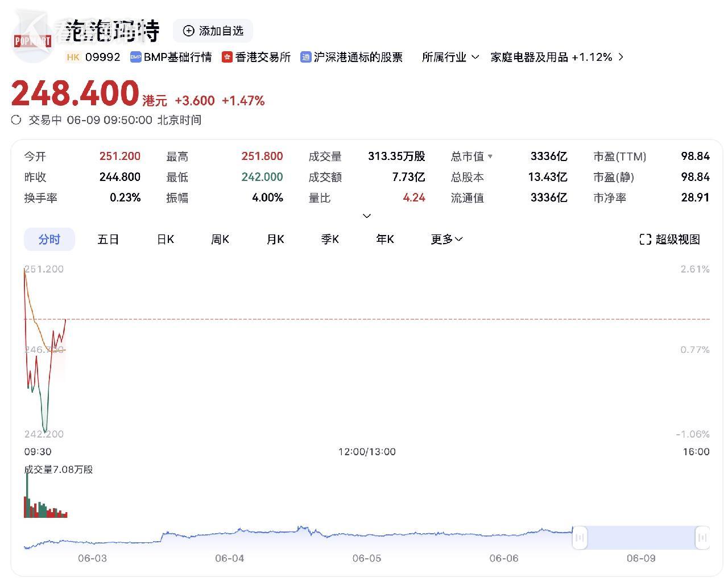This screenshot has height=581, width=728.
Task: Click the -1.06% axis label
Action: pyautogui.click(x=693, y=434)
